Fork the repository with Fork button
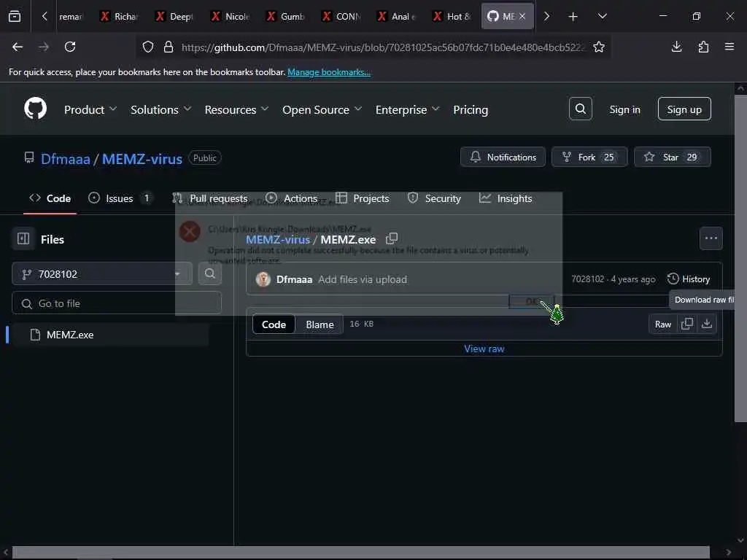The width and height of the screenshot is (747, 560). click(x=589, y=157)
